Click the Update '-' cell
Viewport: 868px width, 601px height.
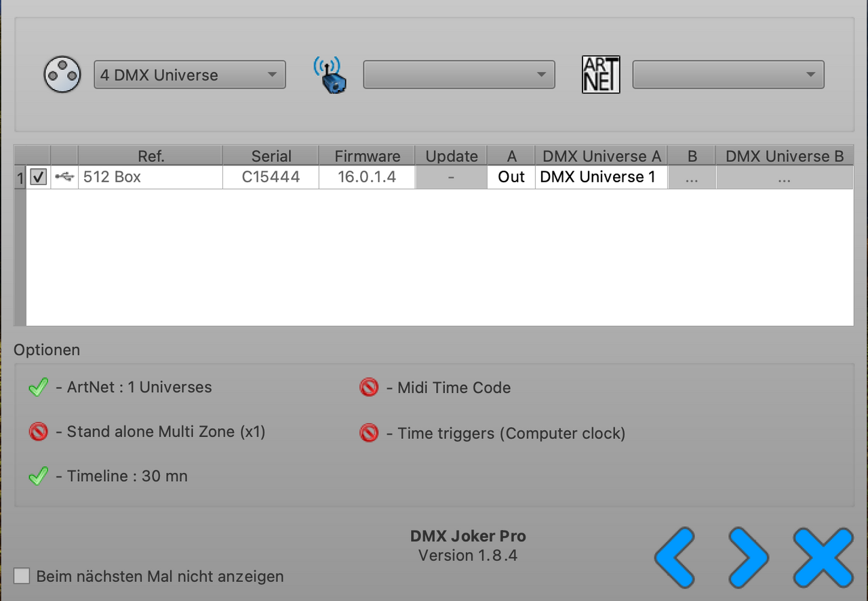pos(452,177)
